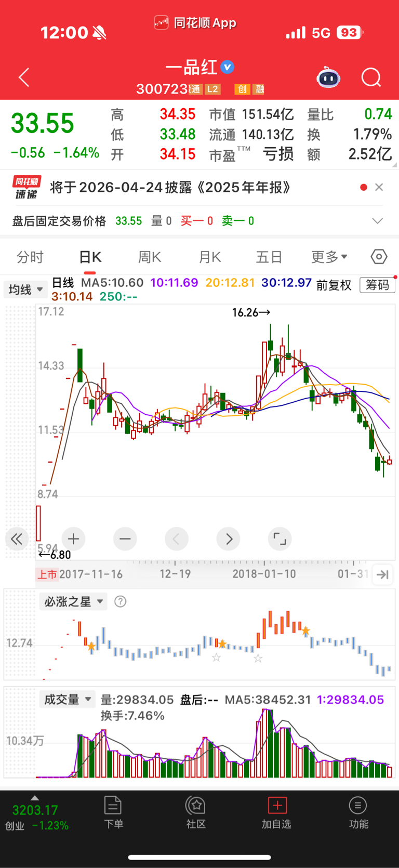This screenshot has width=399, height=868.
Task: Zoom out chart with minus button
Action: click(x=125, y=539)
